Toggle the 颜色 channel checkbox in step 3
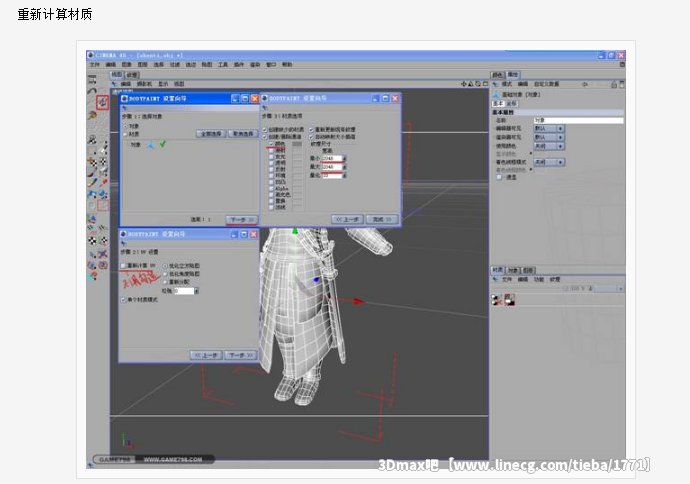The height and width of the screenshot is (484, 690). point(271,144)
